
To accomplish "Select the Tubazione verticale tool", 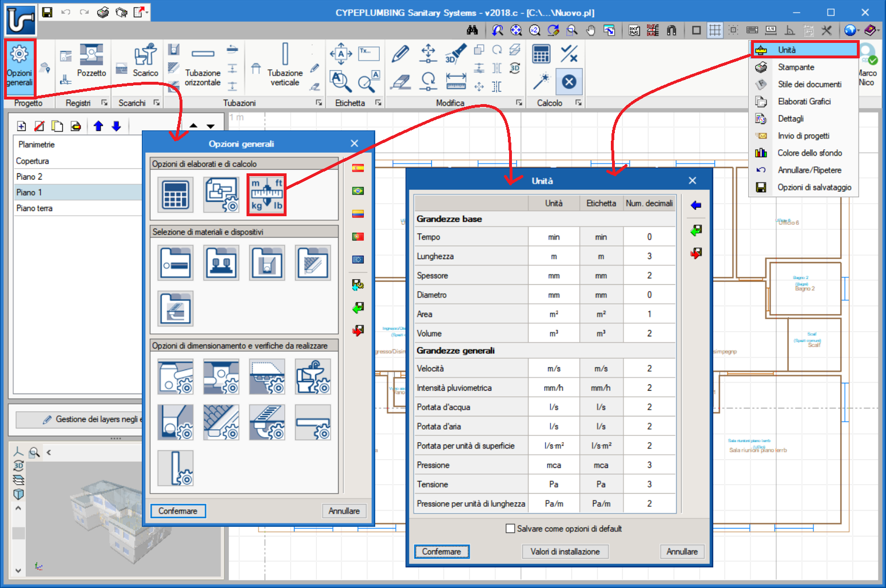I will 285,66.
